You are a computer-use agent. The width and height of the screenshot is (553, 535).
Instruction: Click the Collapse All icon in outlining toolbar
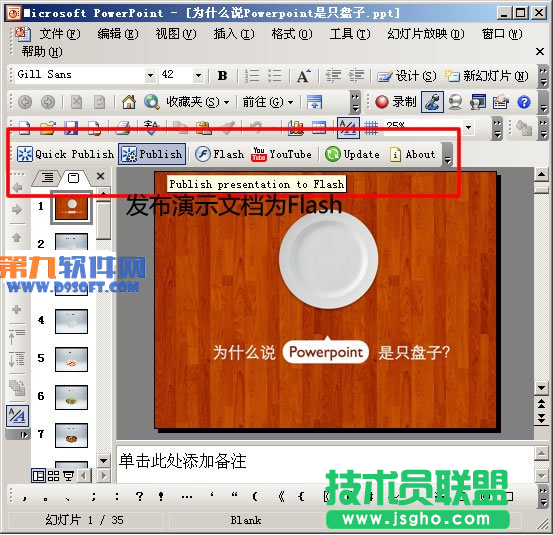[x=17, y=336]
